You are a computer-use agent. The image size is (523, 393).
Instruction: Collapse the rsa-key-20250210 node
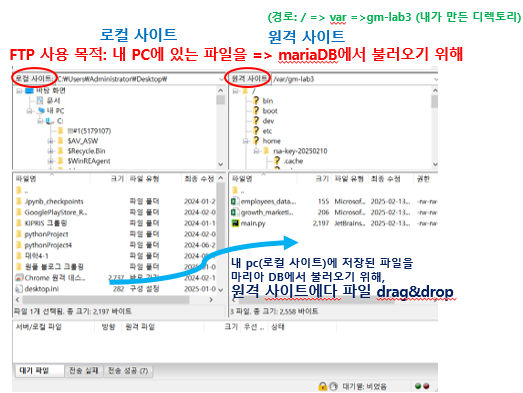256,151
